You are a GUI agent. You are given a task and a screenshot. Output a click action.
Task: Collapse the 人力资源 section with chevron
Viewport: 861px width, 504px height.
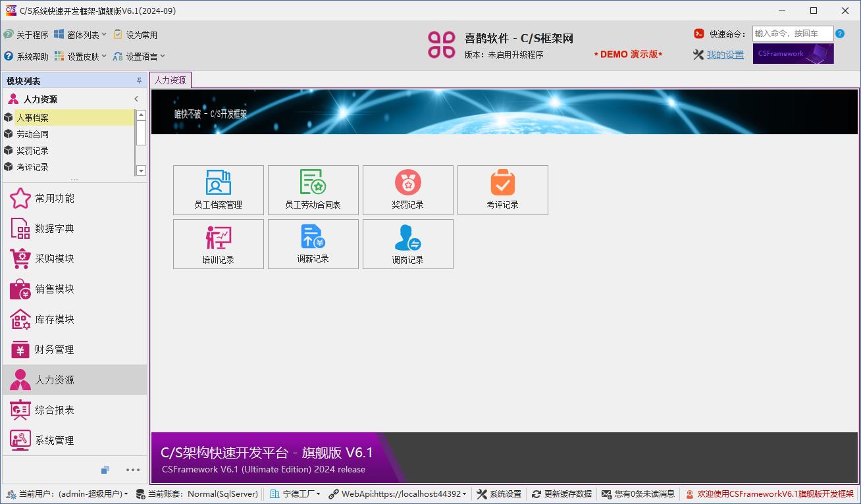(136, 99)
